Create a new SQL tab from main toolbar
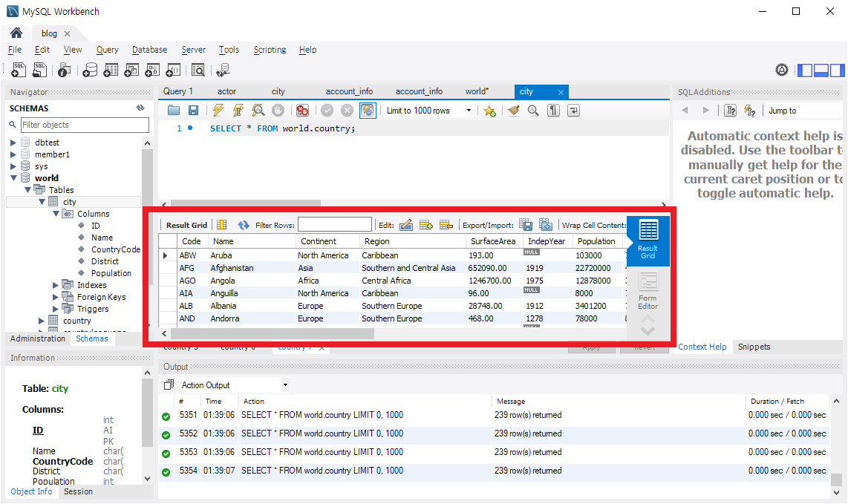The image size is (848, 504). coord(19,70)
